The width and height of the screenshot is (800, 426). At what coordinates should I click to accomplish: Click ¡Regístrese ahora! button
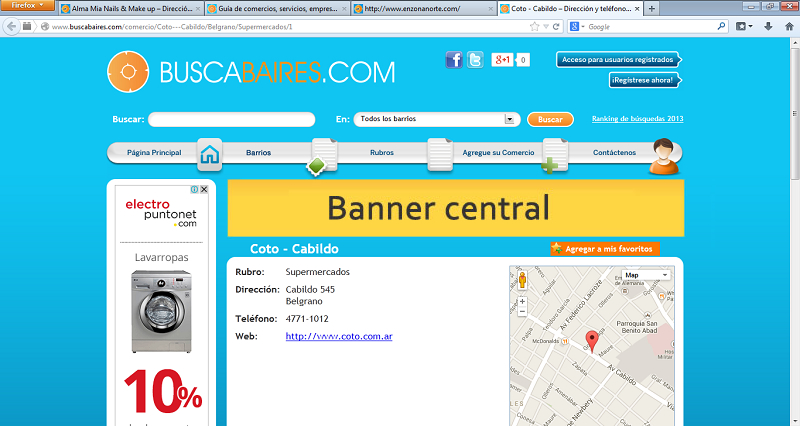[x=645, y=80]
